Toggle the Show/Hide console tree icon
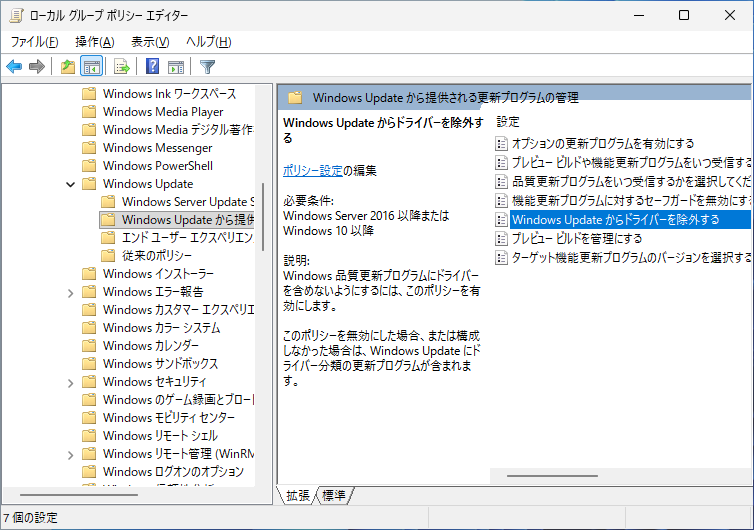Screen dimensions: 754x530 tap(91, 66)
